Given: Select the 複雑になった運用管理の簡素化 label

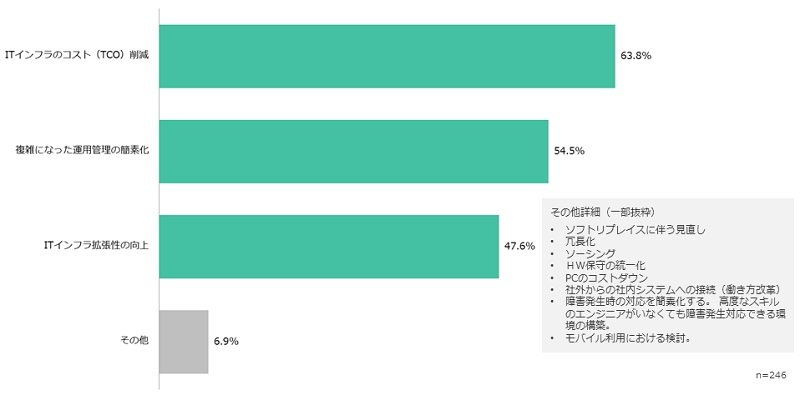Looking at the screenshot, I should (x=82, y=151).
